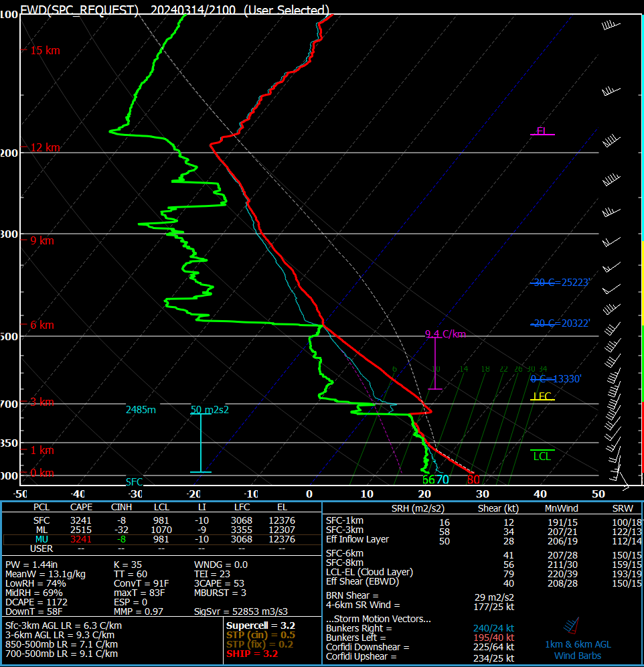Select the USER parcel row label
Image resolution: width=644 pixels, height=667 pixels.
click(x=42, y=548)
